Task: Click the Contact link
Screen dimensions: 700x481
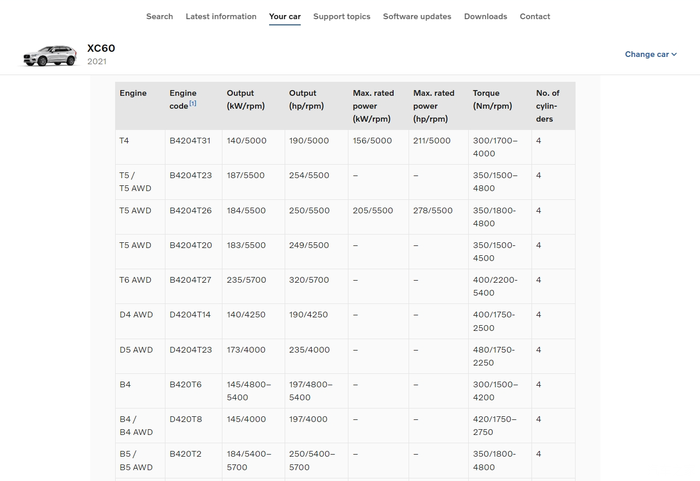Action: [x=535, y=17]
